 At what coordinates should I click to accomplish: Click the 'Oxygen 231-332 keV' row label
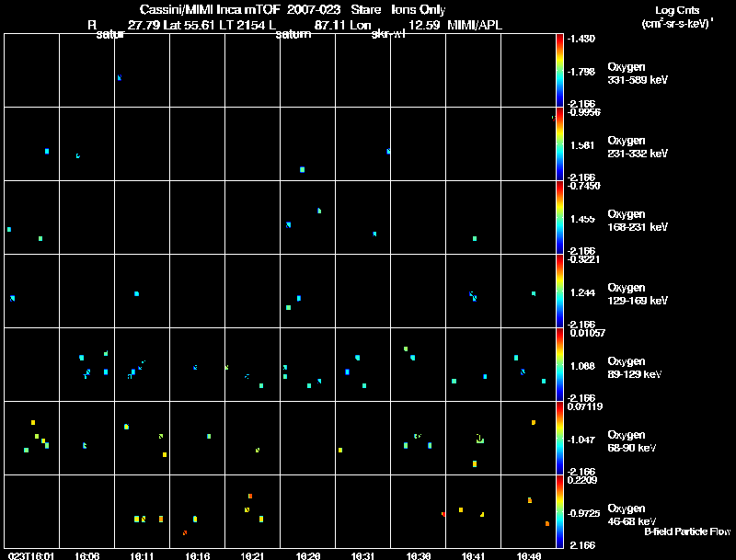tap(638, 147)
